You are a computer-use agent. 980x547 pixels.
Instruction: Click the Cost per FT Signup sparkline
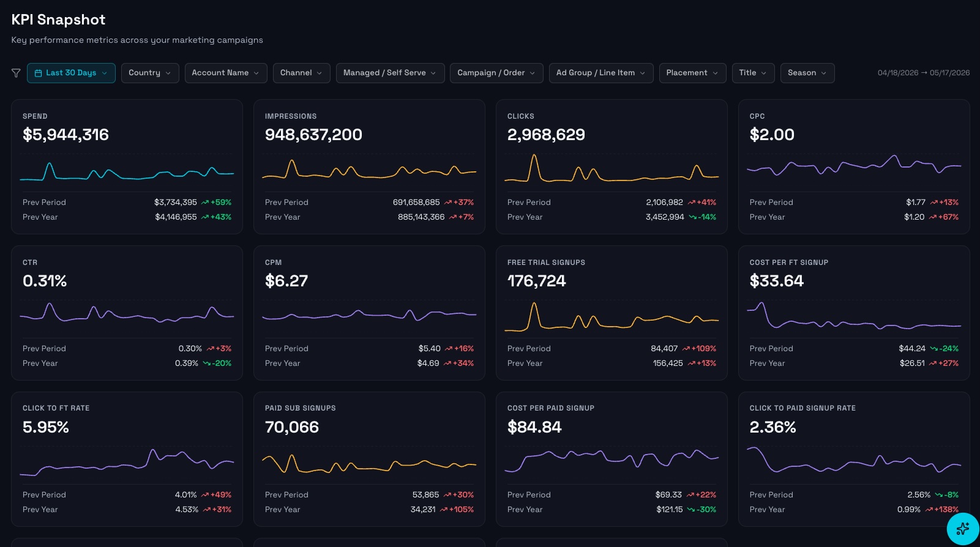tap(854, 316)
